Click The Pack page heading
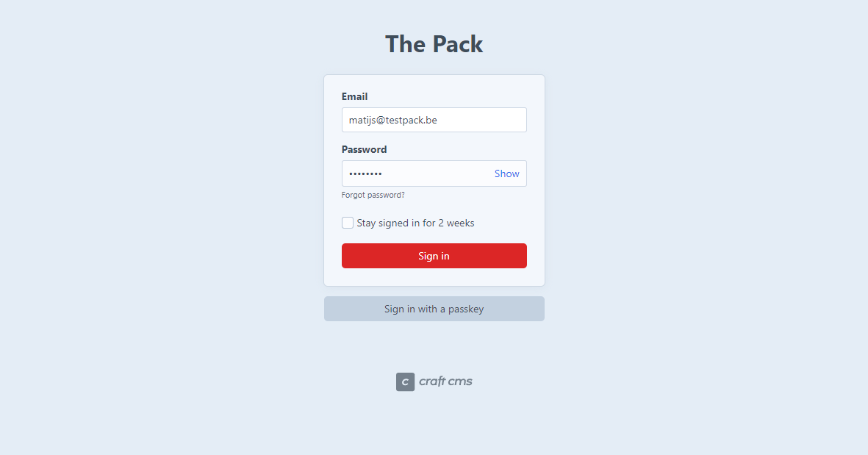The height and width of the screenshot is (455, 868). (x=434, y=43)
